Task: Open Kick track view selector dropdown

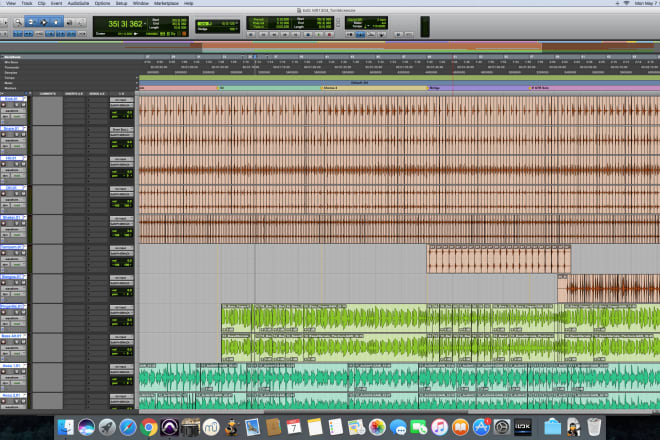Action: [13, 111]
